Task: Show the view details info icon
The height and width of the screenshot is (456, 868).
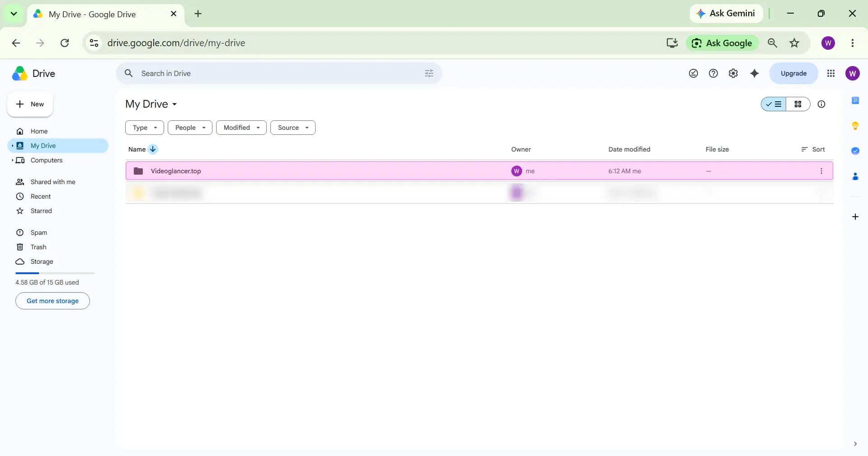Action: tap(821, 104)
